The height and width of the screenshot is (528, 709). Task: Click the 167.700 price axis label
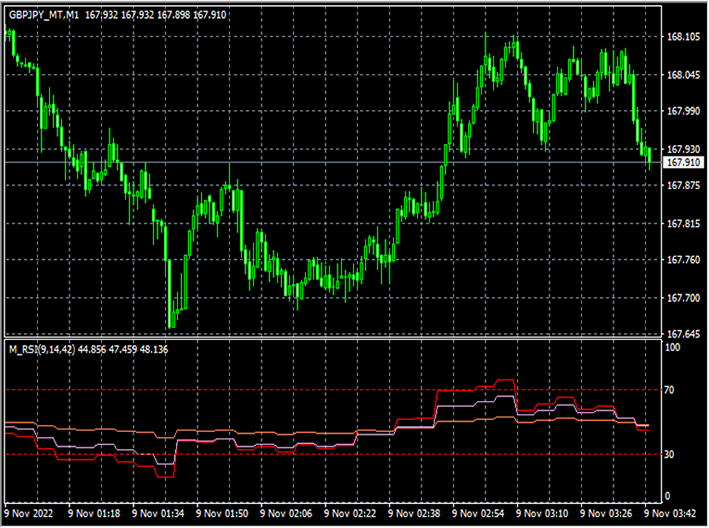pyautogui.click(x=684, y=298)
